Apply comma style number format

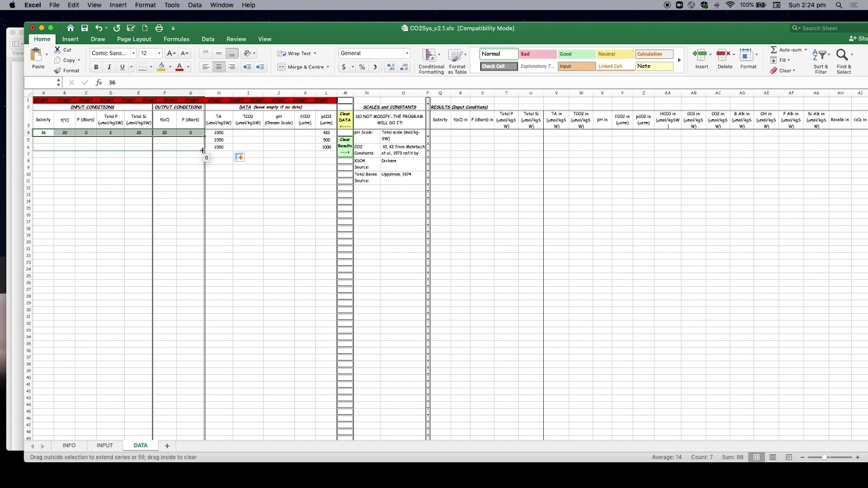(375, 66)
